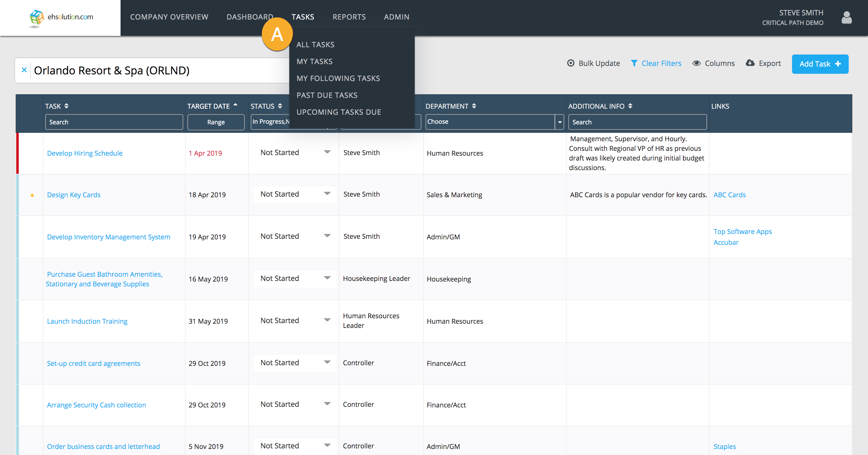Sort by the STATUS column arrows
868x455 pixels.
tap(280, 106)
